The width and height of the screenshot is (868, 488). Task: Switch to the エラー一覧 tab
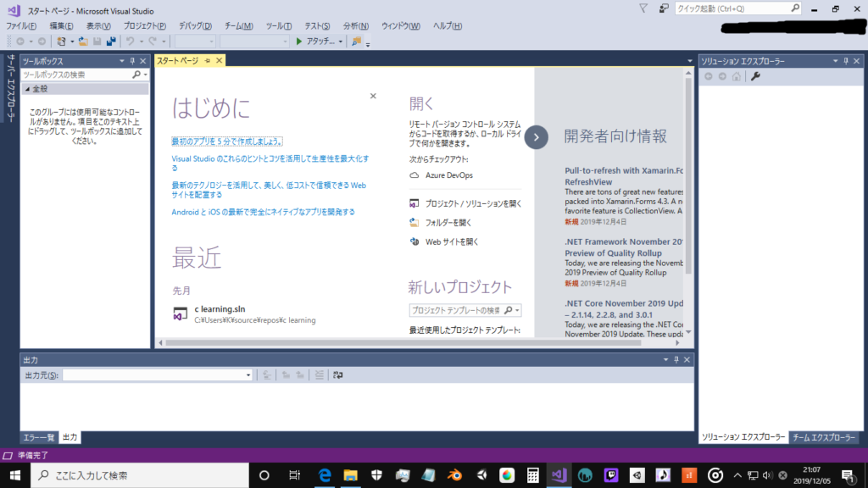[x=39, y=438]
